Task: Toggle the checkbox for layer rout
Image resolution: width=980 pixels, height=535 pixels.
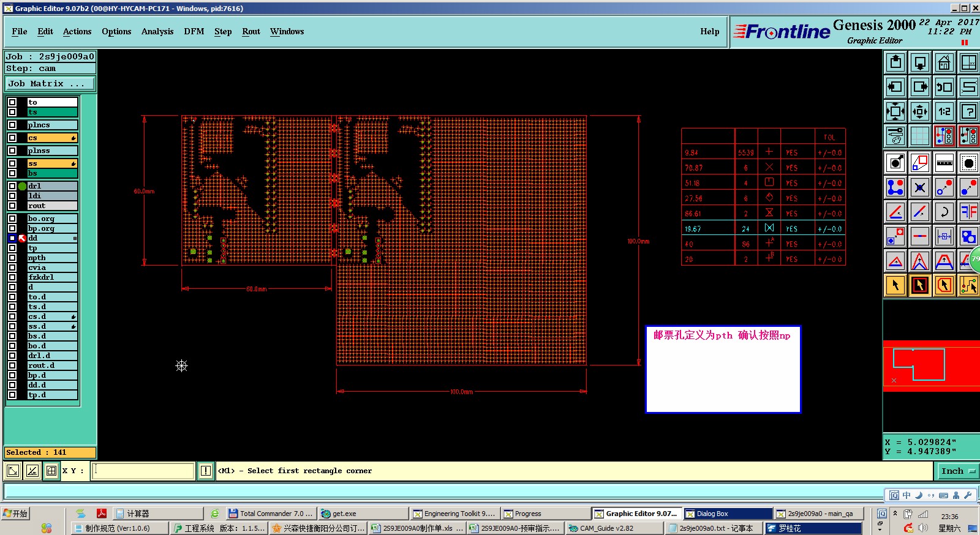Action: pos(12,206)
